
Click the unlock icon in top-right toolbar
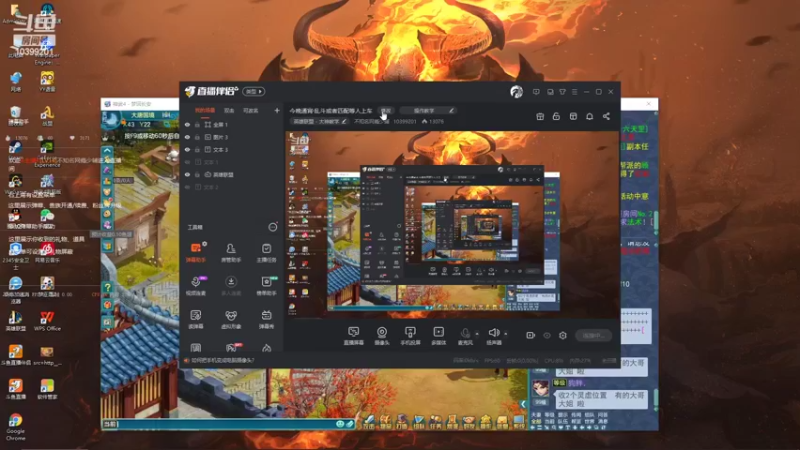pos(556,116)
